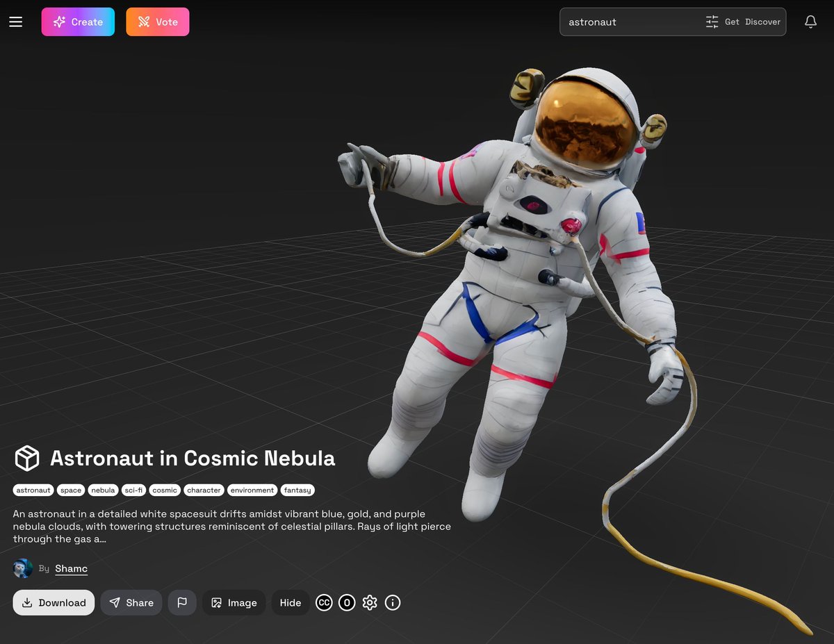
Task: Open Shamc's avatar
Action: click(23, 568)
